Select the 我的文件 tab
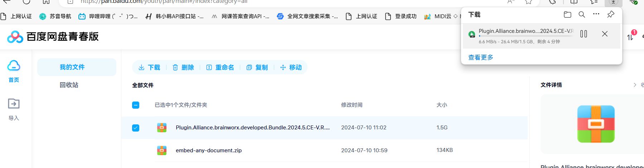The width and height of the screenshot is (644, 168). 77,67
